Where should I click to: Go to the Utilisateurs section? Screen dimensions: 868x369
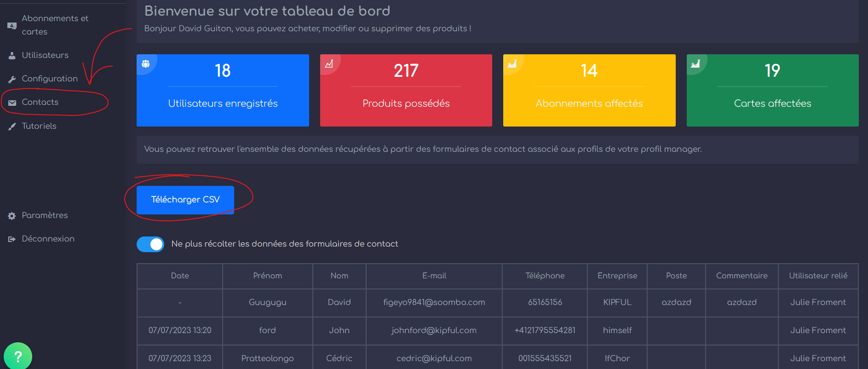(45, 55)
